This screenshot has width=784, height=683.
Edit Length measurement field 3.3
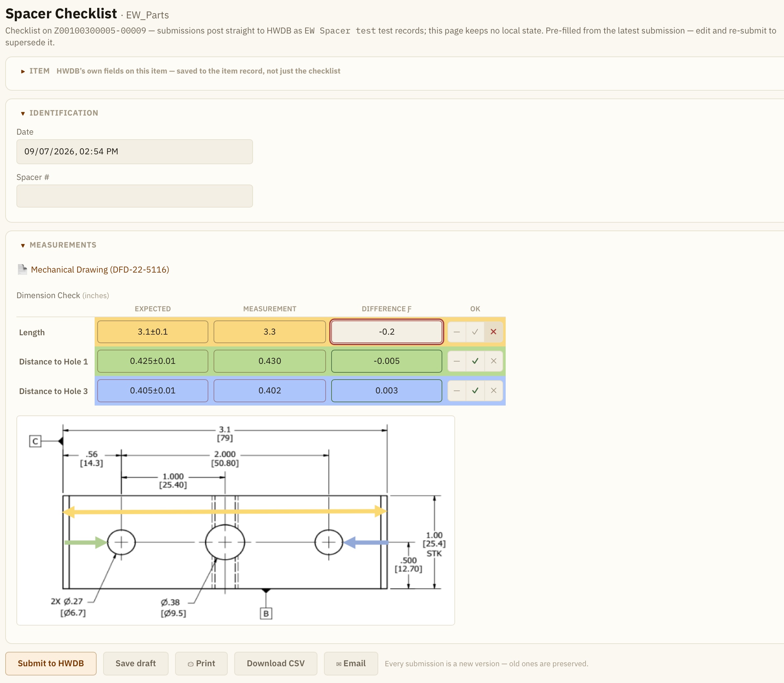pos(269,332)
